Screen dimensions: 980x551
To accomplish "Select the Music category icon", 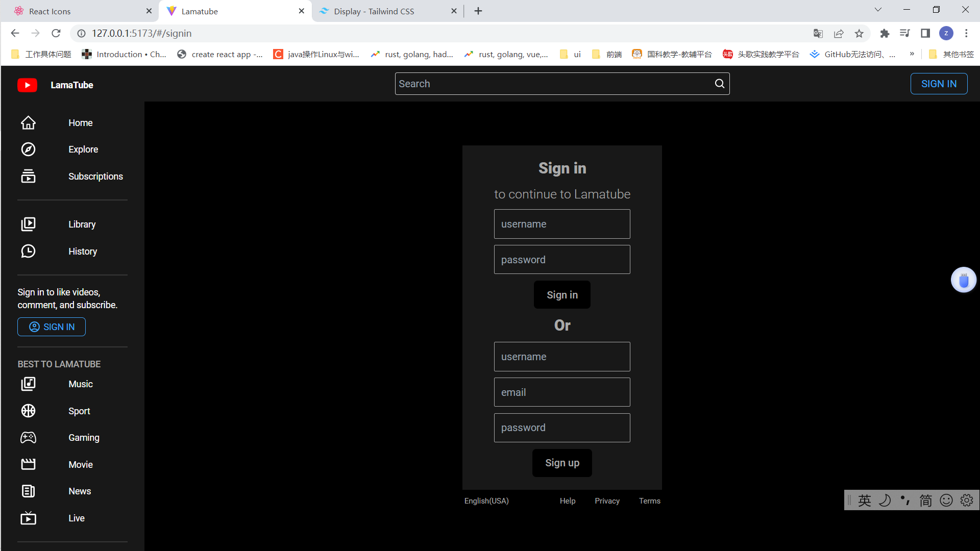I will [28, 384].
